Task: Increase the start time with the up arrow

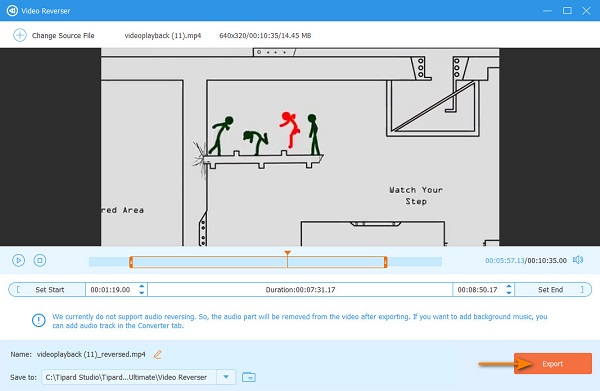Action: [142, 286]
